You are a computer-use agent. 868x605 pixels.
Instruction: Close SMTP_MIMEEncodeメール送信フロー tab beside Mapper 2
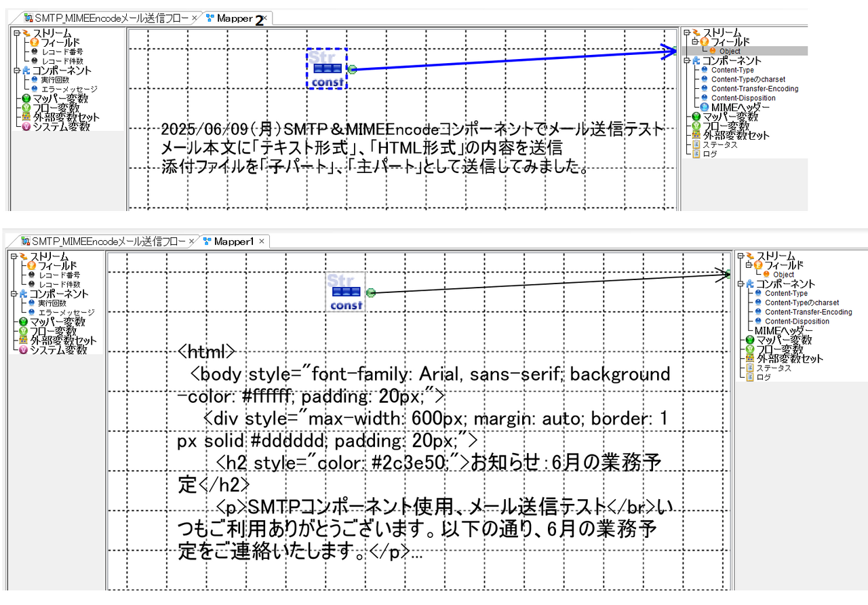pyautogui.click(x=195, y=18)
